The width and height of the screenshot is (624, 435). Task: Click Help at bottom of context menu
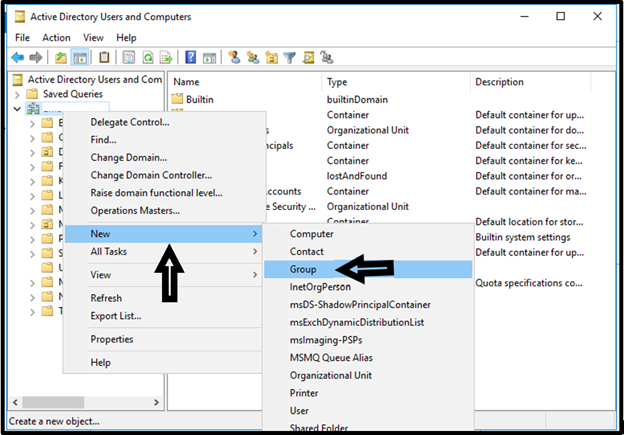[100, 363]
